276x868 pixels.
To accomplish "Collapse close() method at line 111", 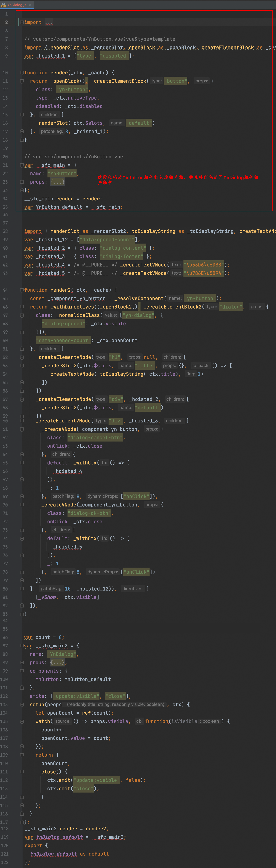I will pyautogui.click(x=22, y=772).
